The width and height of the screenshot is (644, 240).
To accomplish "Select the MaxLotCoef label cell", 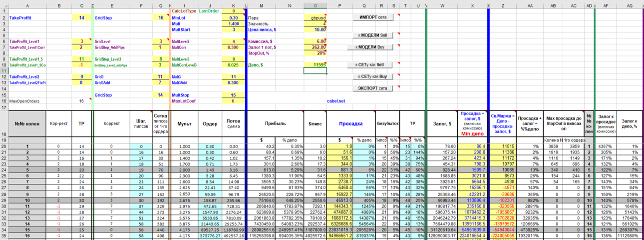I will (x=184, y=100).
